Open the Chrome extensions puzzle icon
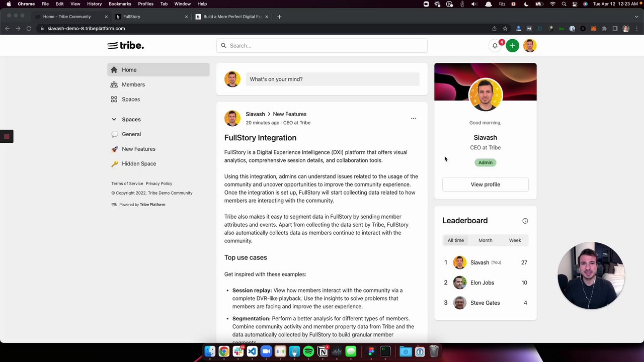This screenshot has width=644, height=362. 604,29
